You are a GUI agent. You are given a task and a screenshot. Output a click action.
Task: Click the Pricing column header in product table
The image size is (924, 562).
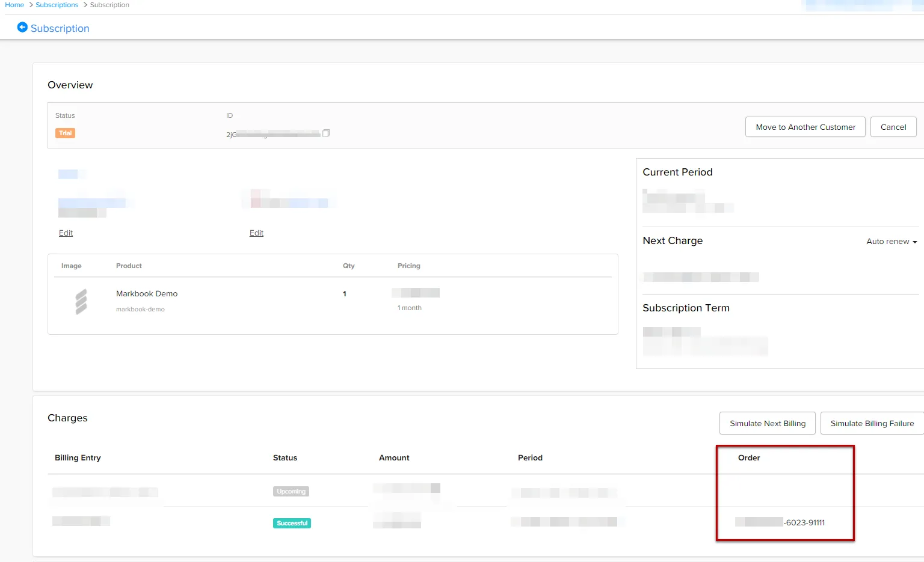pyautogui.click(x=409, y=266)
